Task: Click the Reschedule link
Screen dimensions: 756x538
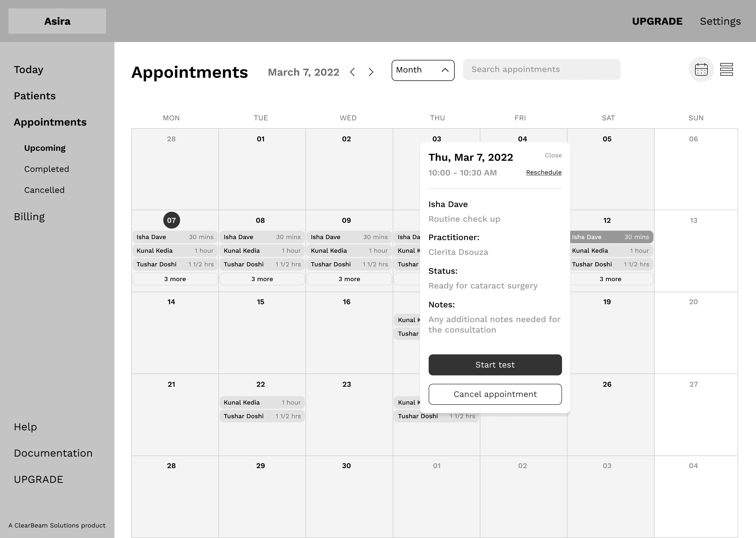Action: tap(543, 172)
